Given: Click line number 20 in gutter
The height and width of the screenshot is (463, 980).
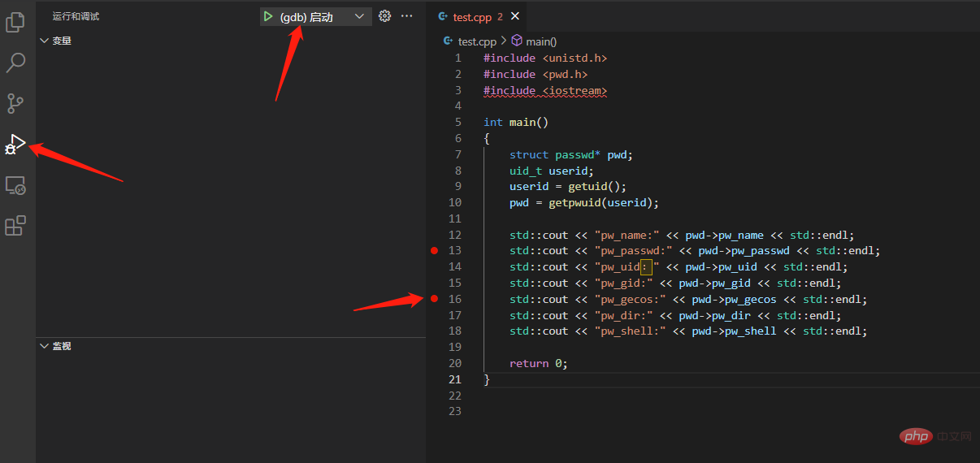Looking at the screenshot, I should pyautogui.click(x=454, y=363).
